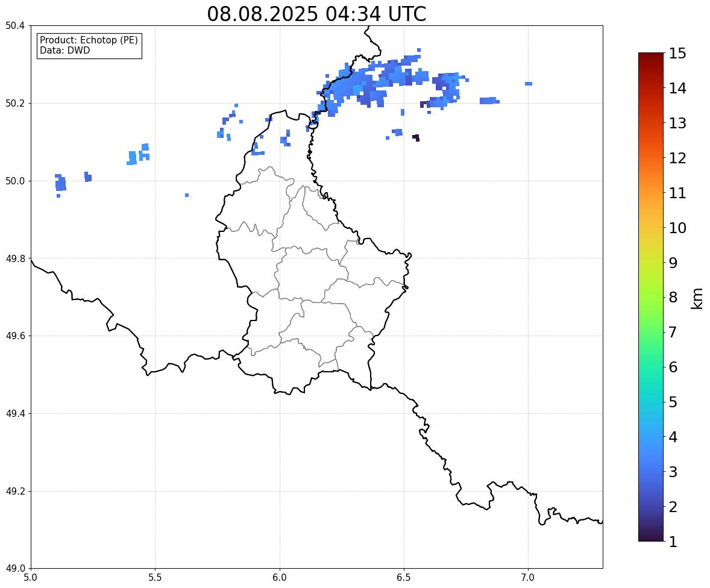Click the colorbar tick label 3

673,472
